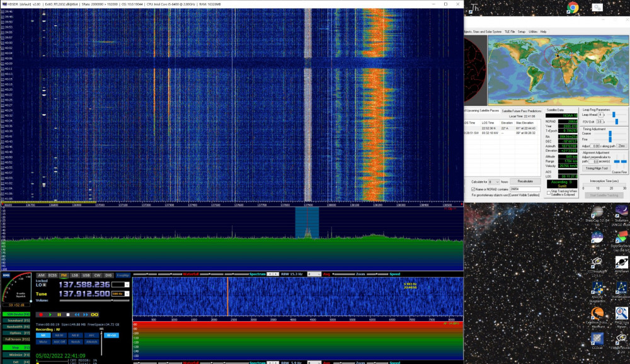Screen dimensions: 630x364
Task: Open the Stellarium desktop icon
Action: [621, 214]
